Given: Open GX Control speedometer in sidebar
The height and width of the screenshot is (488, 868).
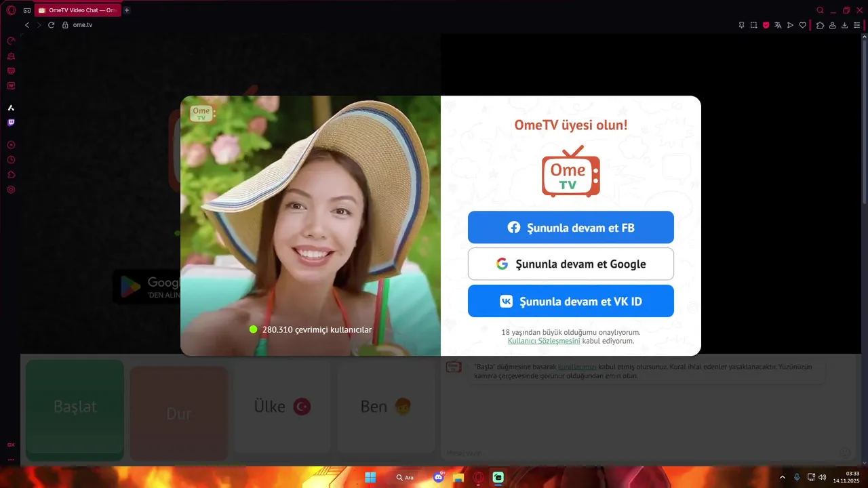Looking at the screenshot, I should click(11, 41).
